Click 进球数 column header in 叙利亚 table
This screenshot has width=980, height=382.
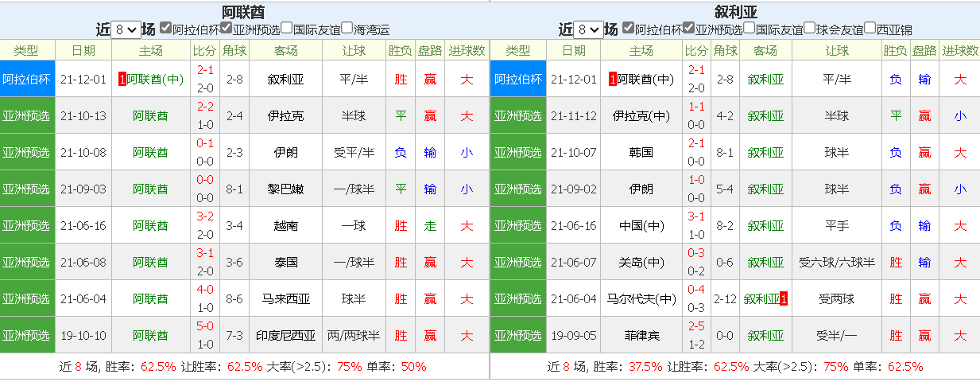pos(960,50)
